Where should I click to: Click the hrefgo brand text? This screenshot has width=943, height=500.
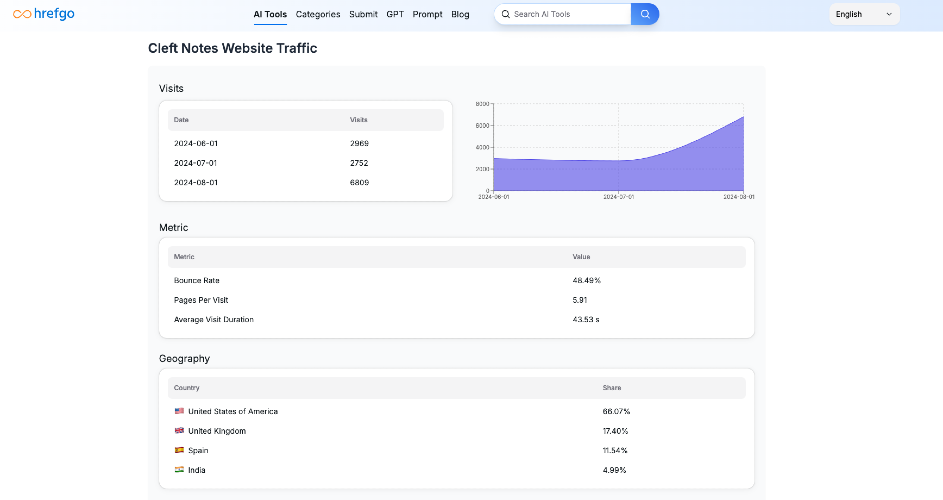[x=54, y=14]
